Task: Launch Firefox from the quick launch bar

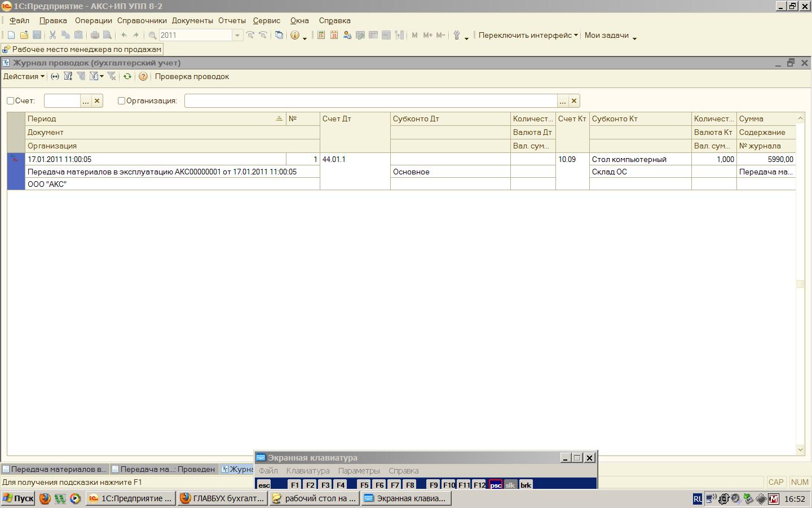Action: [x=45, y=498]
